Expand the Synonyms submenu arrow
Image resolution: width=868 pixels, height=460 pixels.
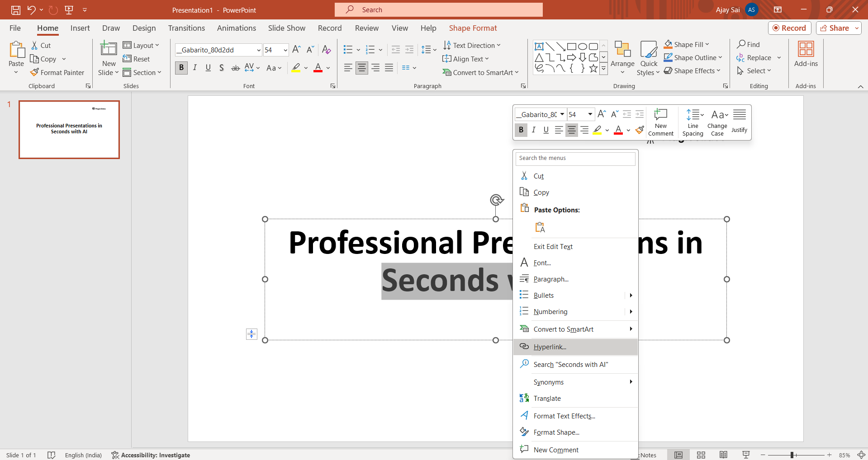point(631,382)
